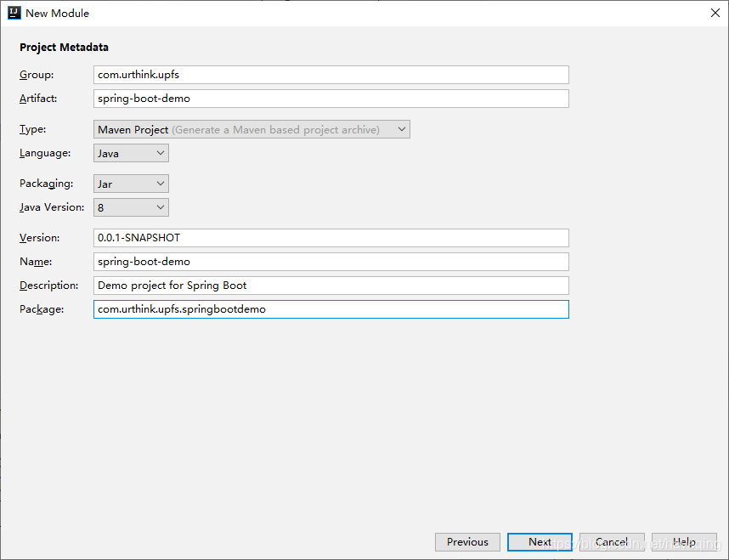This screenshot has width=729, height=560.
Task: Click the Name label
Action: tap(36, 262)
